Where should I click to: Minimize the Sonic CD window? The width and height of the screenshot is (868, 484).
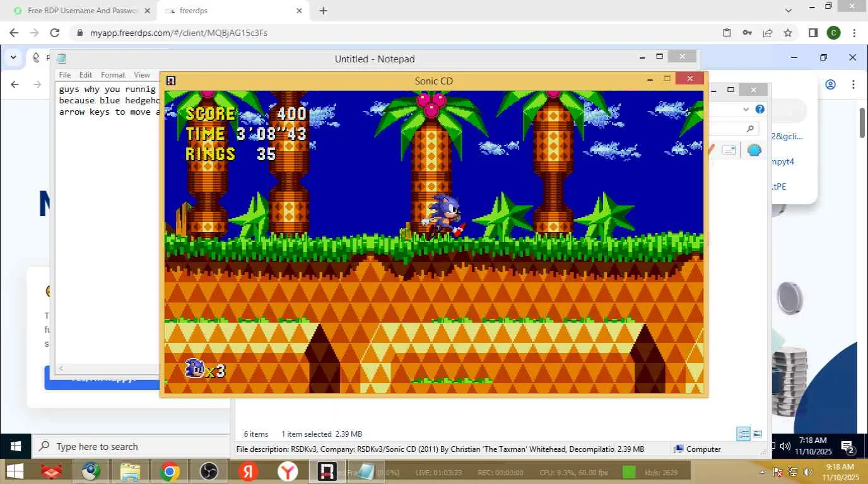coord(650,79)
